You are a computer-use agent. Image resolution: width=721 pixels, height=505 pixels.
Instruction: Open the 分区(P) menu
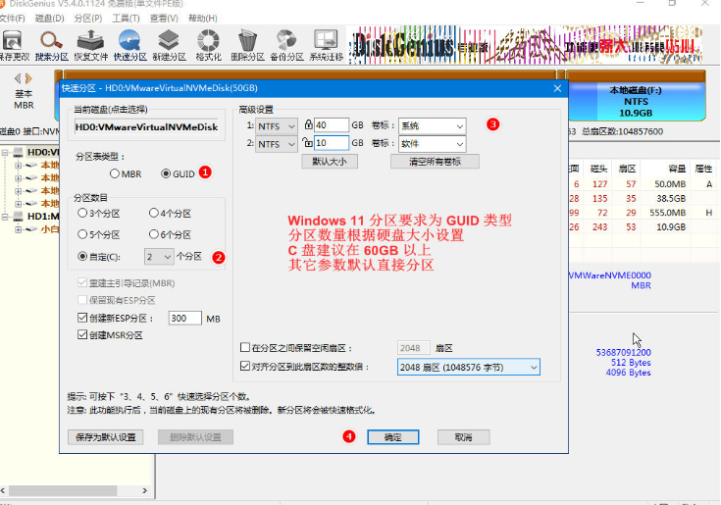coord(89,18)
